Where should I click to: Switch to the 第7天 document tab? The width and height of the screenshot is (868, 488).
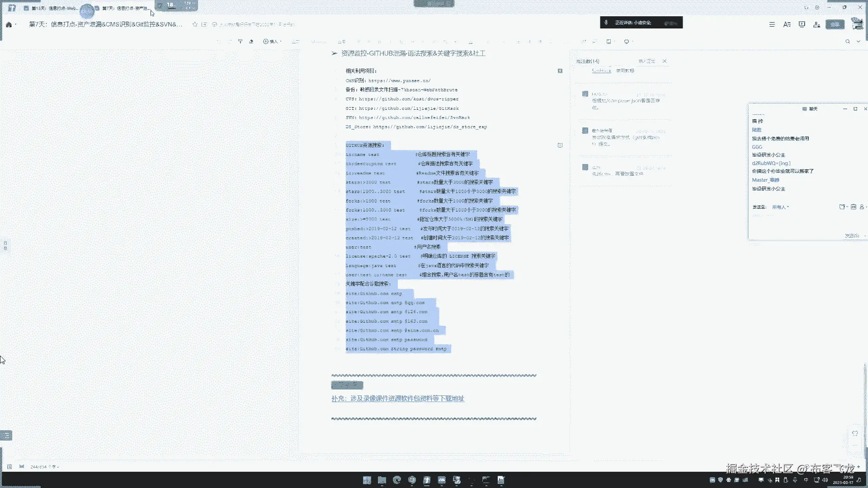[126, 8]
